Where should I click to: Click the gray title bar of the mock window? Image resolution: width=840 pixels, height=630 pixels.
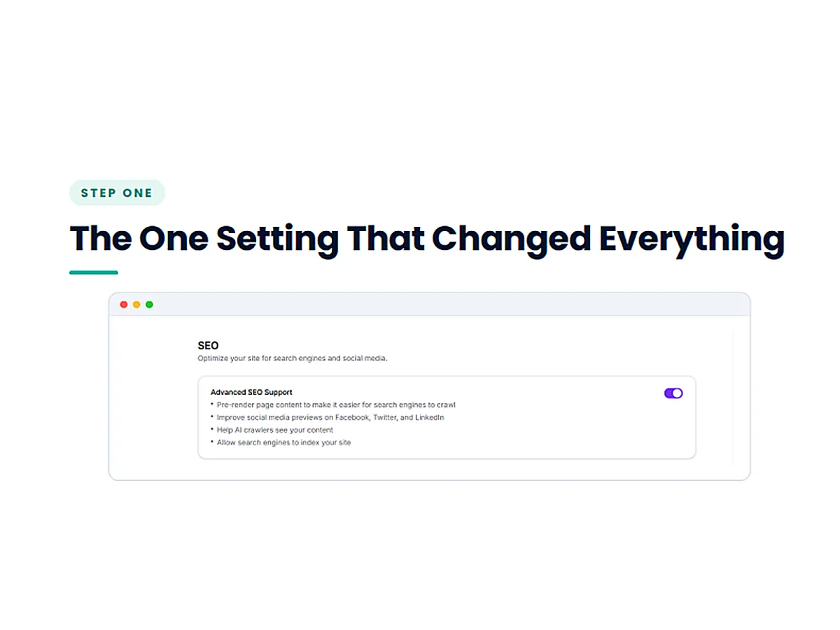[x=429, y=304]
